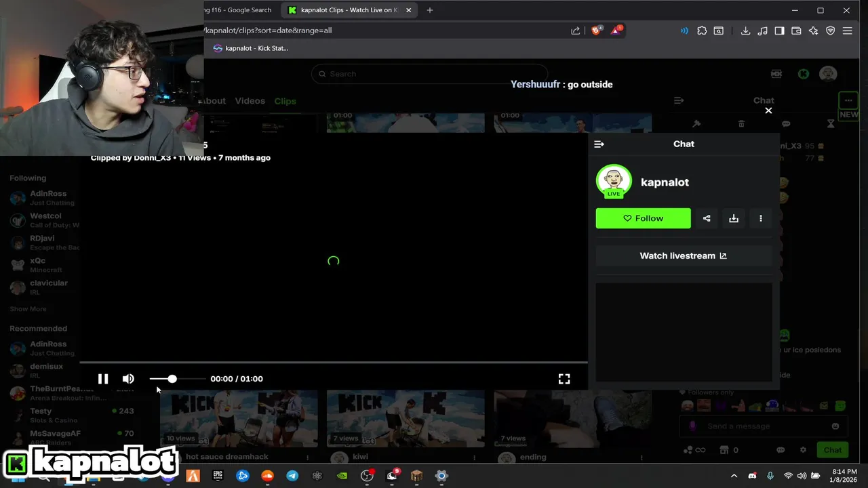The width and height of the screenshot is (868, 488).
Task: Click the green Chat send button
Action: [833, 450]
